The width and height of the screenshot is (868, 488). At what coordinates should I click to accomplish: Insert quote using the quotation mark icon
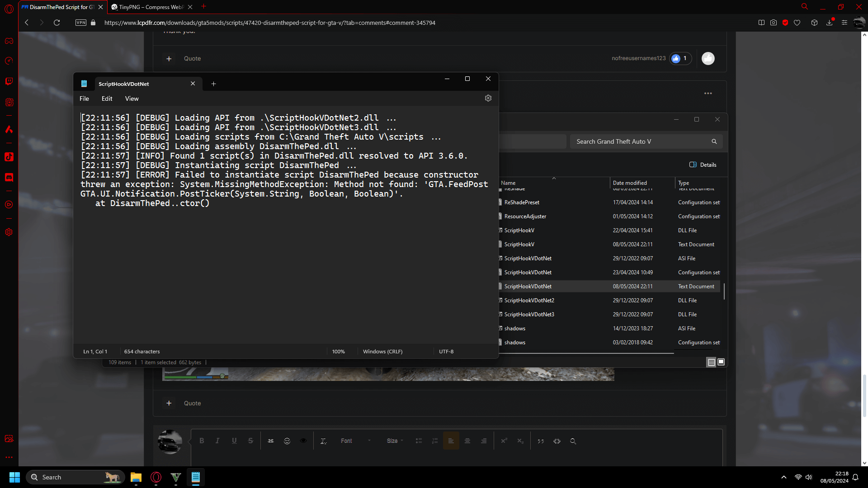click(541, 441)
